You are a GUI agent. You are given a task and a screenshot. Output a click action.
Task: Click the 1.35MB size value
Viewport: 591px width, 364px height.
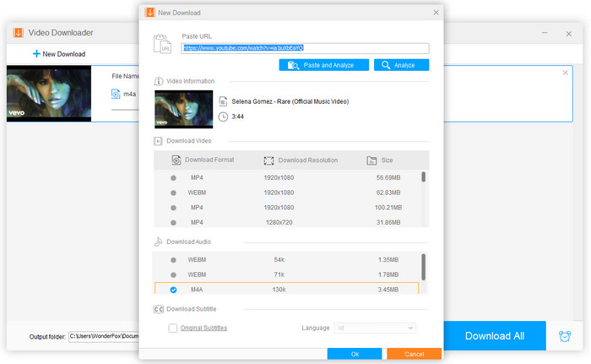click(x=388, y=260)
